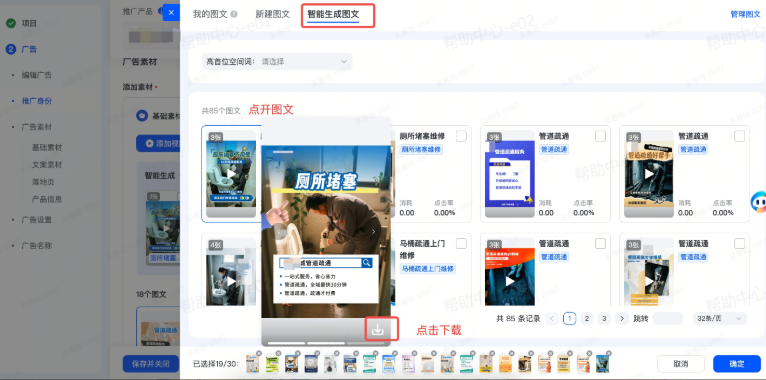Select the 智能生成图文 tab
This screenshot has height=380, width=766.
click(333, 14)
